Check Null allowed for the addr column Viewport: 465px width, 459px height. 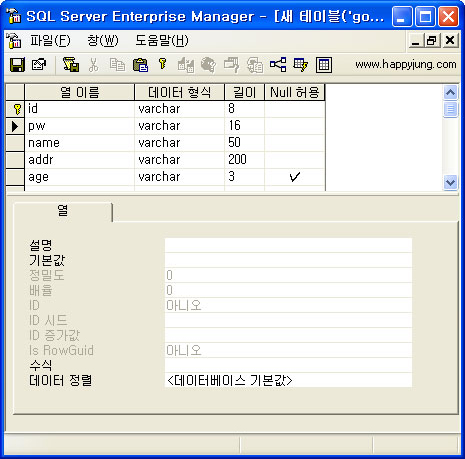click(x=295, y=160)
